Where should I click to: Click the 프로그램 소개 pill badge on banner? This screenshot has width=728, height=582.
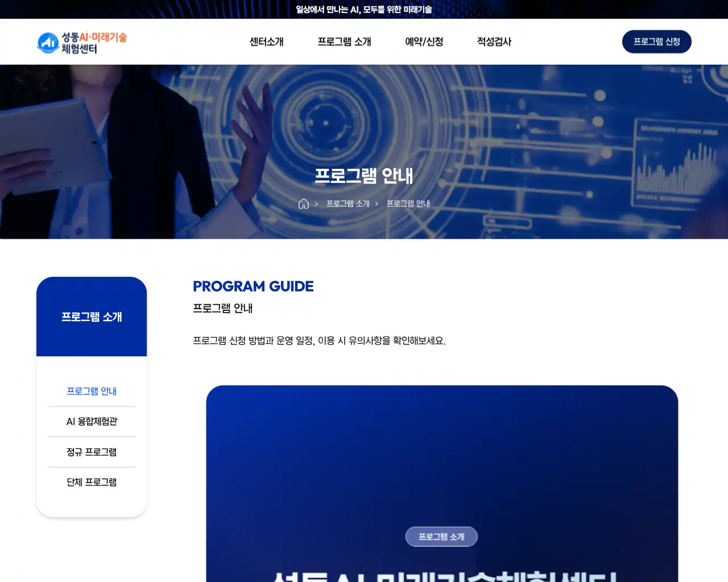(x=441, y=537)
